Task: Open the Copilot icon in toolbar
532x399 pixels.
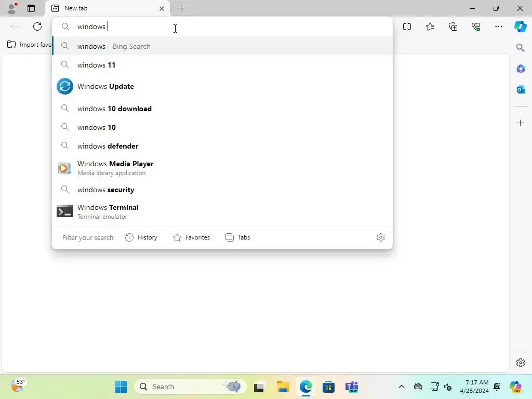Action: [x=521, y=26]
